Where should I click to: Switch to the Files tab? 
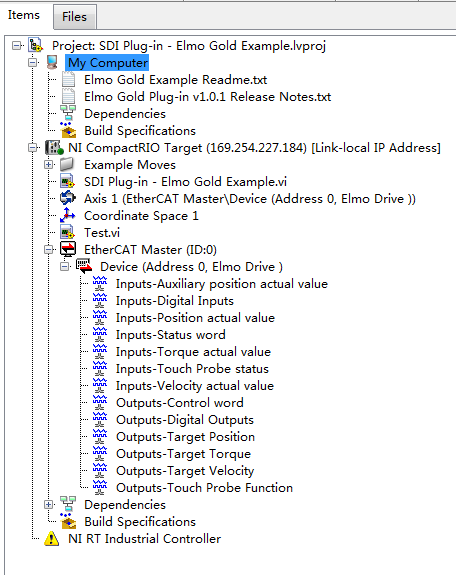click(74, 17)
